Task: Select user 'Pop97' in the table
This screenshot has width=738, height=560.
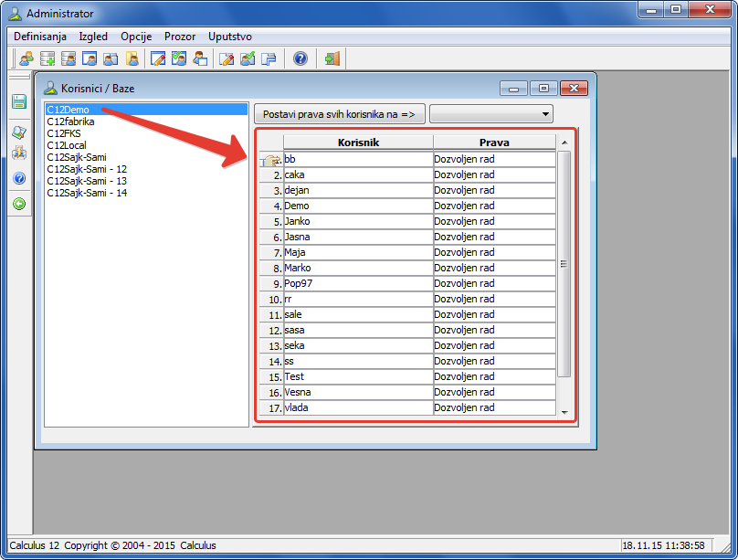Action: 358,283
